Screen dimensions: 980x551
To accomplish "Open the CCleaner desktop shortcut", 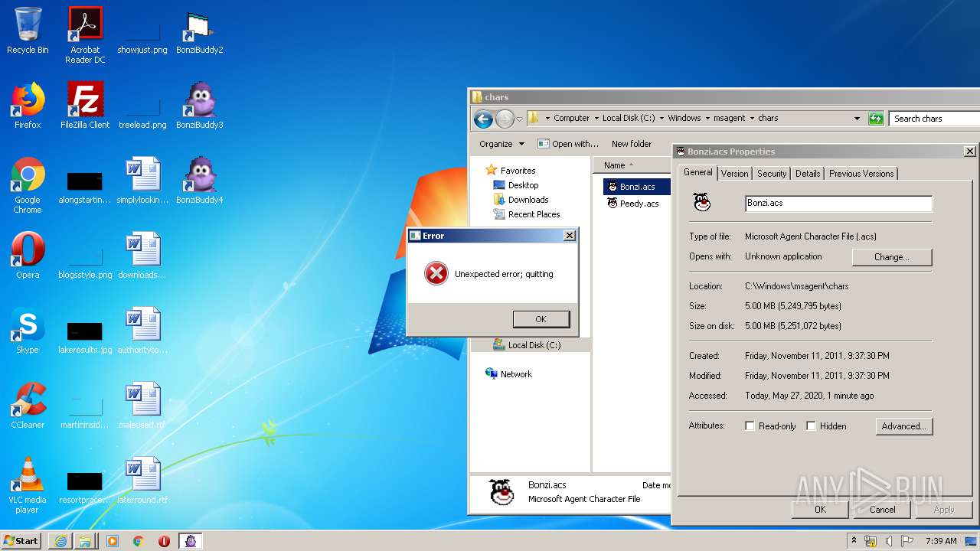I will coord(28,406).
